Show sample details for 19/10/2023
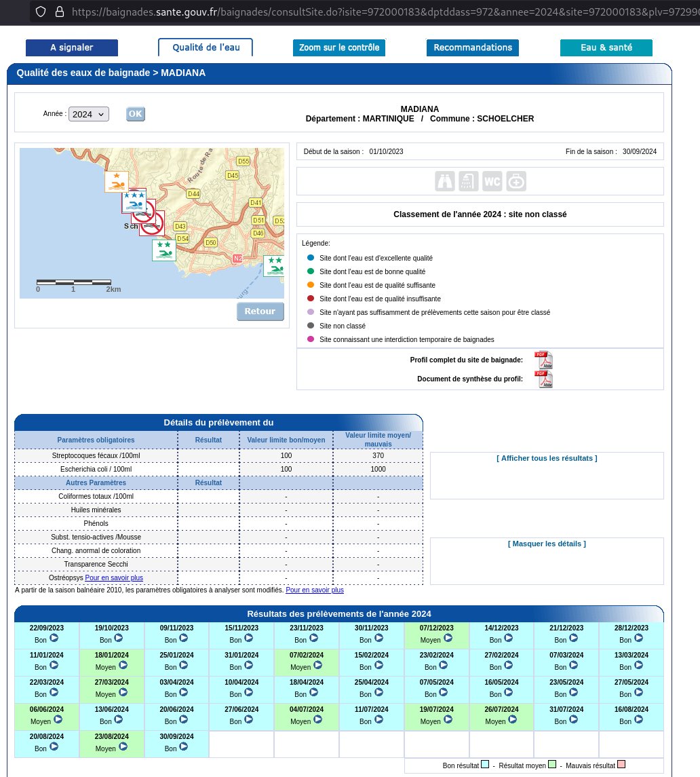 tap(119, 639)
